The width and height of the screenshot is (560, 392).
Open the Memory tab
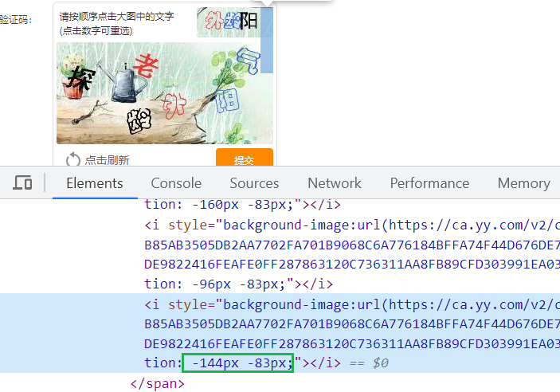coord(523,183)
